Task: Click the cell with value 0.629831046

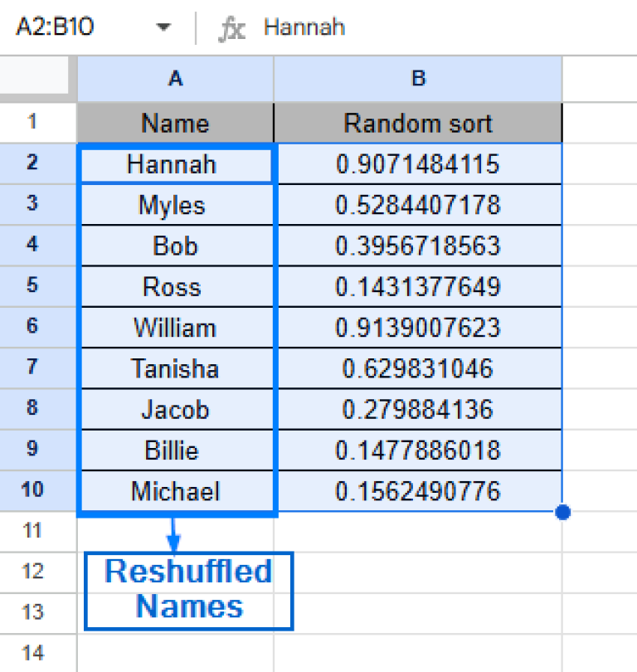Action: [x=418, y=368]
